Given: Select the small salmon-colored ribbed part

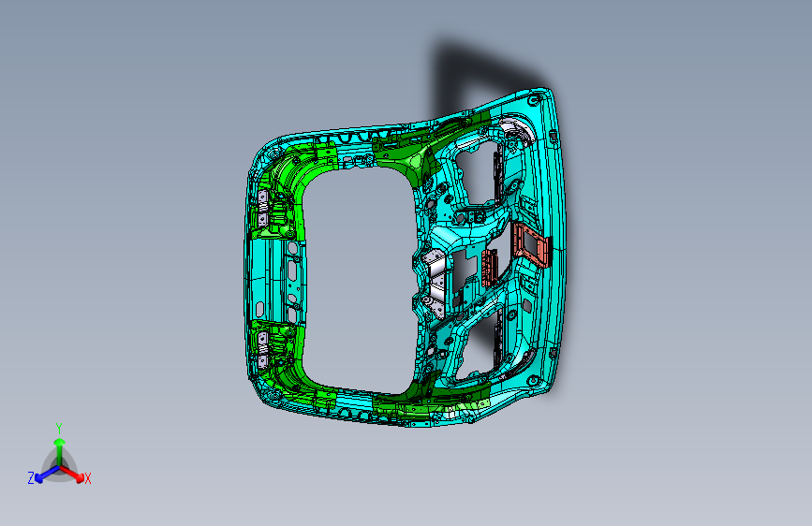Looking at the screenshot, I should coord(490,268).
